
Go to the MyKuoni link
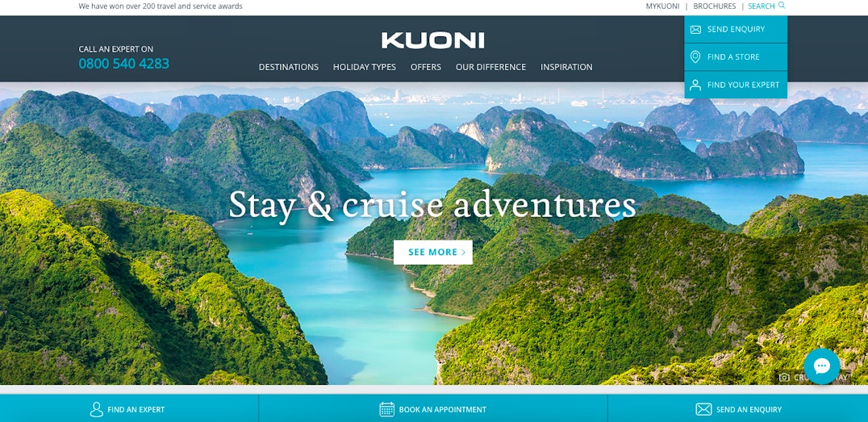[x=662, y=6]
